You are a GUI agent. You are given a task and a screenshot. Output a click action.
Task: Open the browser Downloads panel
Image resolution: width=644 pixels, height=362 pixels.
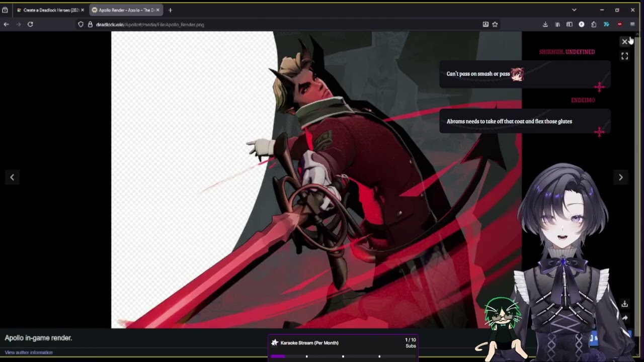[x=545, y=24]
